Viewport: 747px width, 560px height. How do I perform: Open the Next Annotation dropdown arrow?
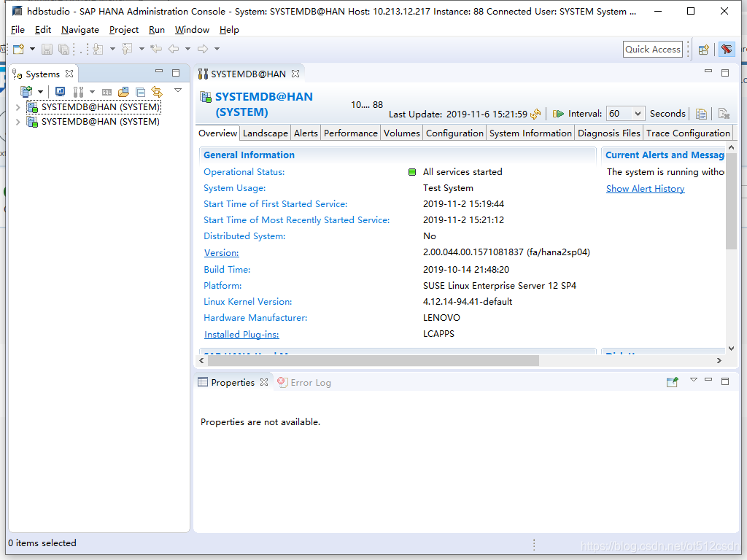(x=112, y=49)
